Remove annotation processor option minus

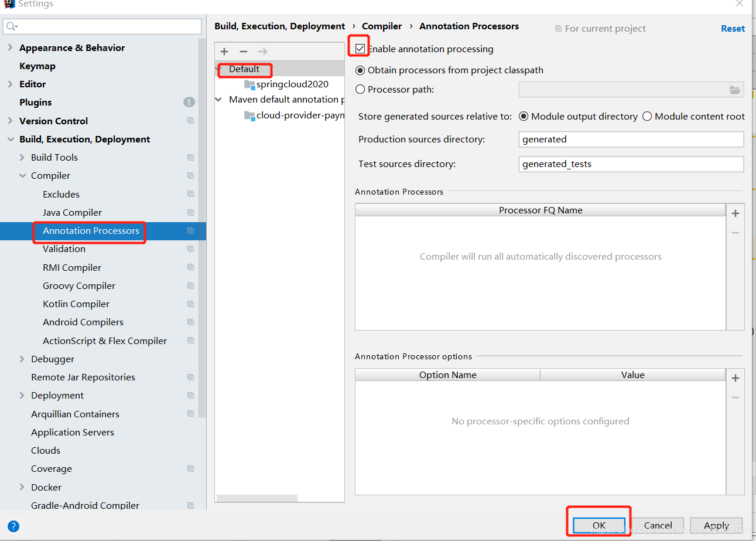click(736, 397)
